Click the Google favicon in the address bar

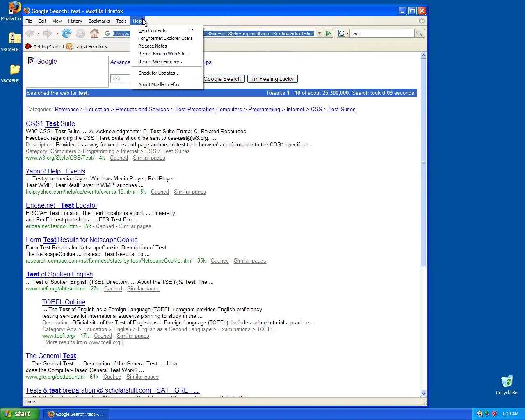[x=107, y=33]
